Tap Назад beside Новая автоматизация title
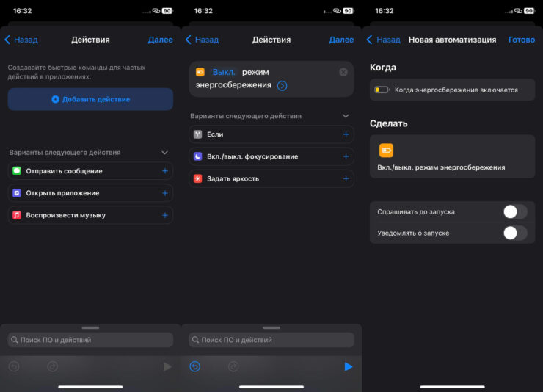 [x=383, y=40]
